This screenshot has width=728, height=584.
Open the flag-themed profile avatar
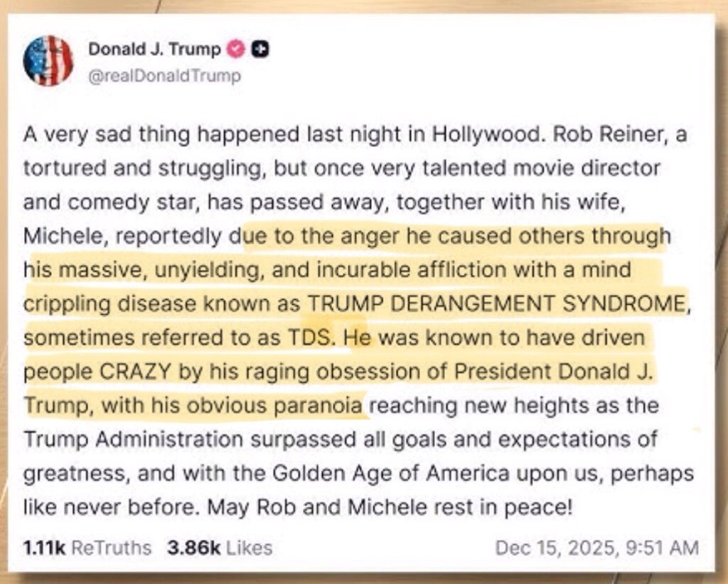(x=48, y=61)
